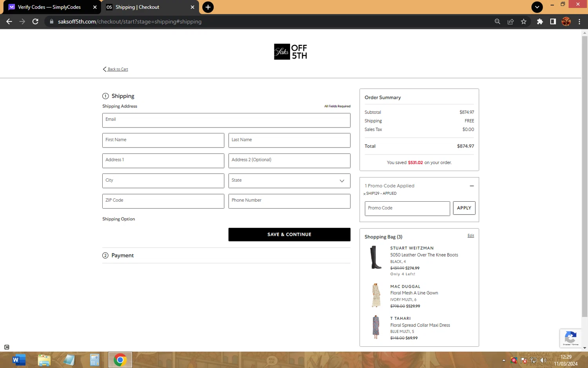
Task: Open the Stuart Weitzman boots thumbnail
Action: [x=376, y=257]
